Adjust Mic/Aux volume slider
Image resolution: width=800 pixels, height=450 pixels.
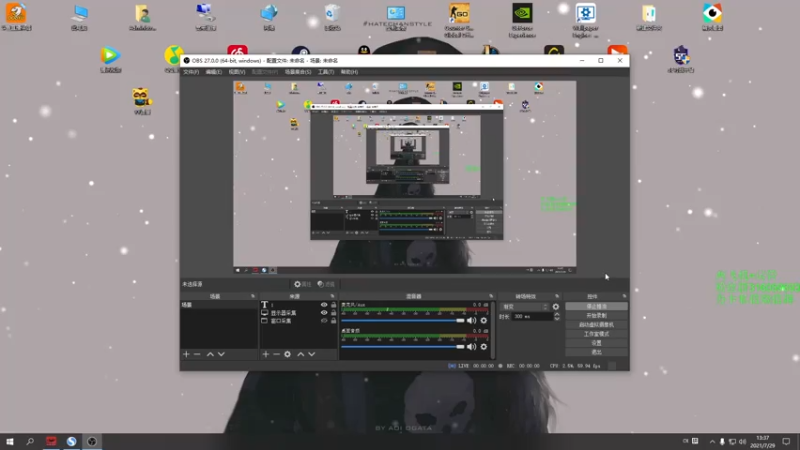point(403,320)
